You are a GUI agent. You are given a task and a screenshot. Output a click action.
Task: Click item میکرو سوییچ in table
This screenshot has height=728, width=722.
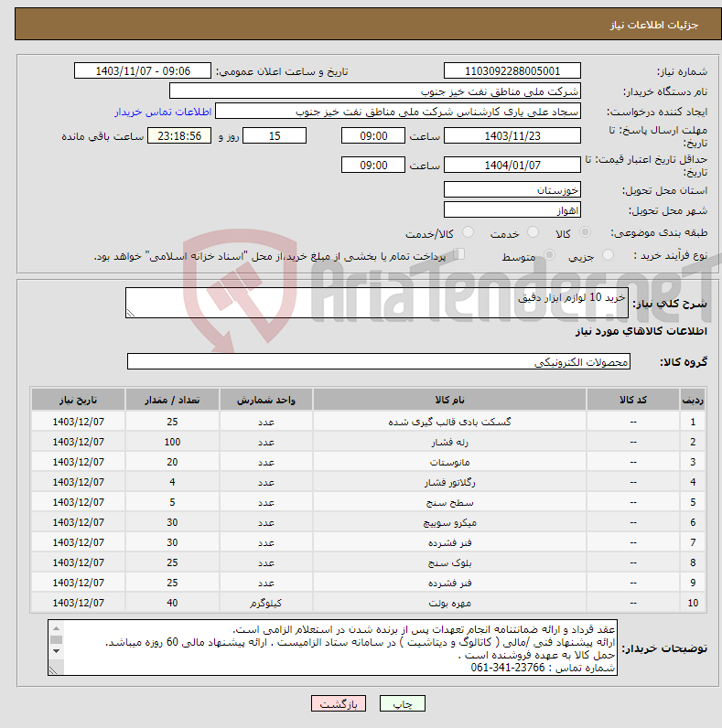coord(449,522)
